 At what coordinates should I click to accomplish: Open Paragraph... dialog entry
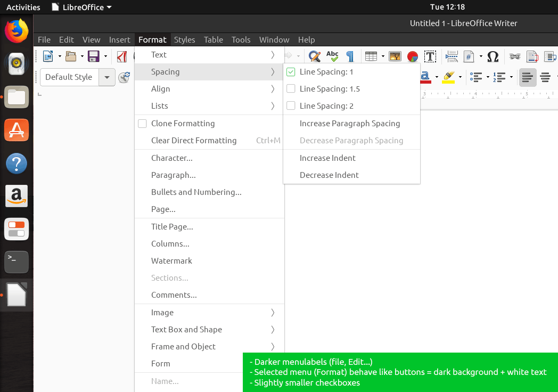[209, 175]
